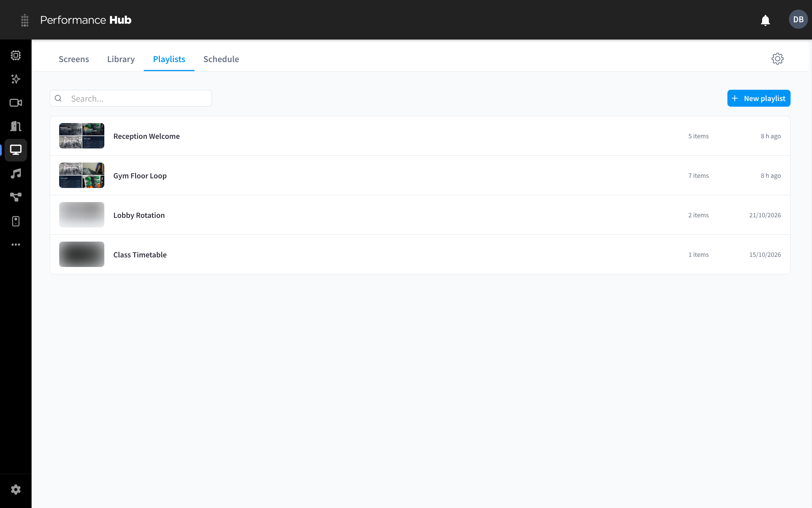Open the speaker device sidebar icon
The width and height of the screenshot is (812, 508).
pyautogui.click(x=16, y=221)
